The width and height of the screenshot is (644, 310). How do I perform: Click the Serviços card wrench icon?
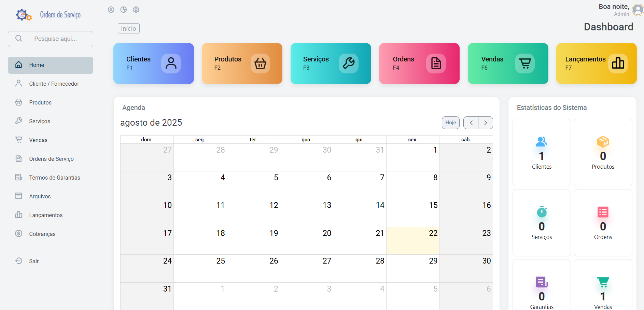[x=348, y=64]
